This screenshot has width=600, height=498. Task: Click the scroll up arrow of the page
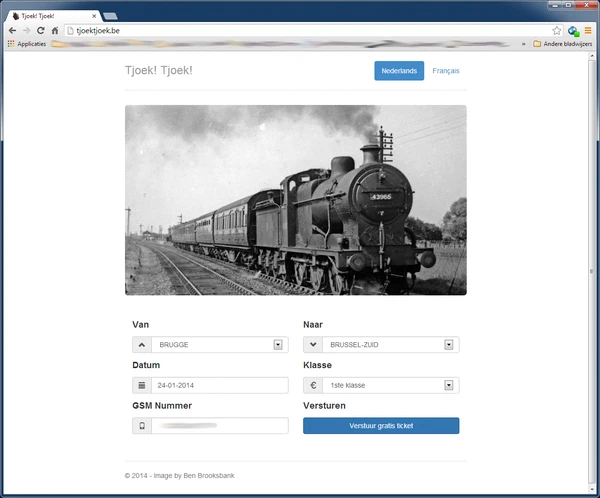tap(592, 56)
